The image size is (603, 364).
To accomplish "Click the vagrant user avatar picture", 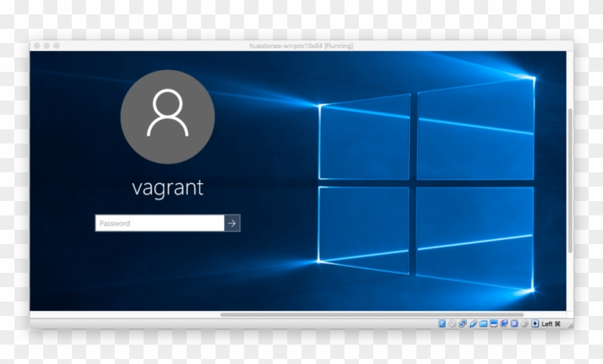I will pyautogui.click(x=167, y=117).
